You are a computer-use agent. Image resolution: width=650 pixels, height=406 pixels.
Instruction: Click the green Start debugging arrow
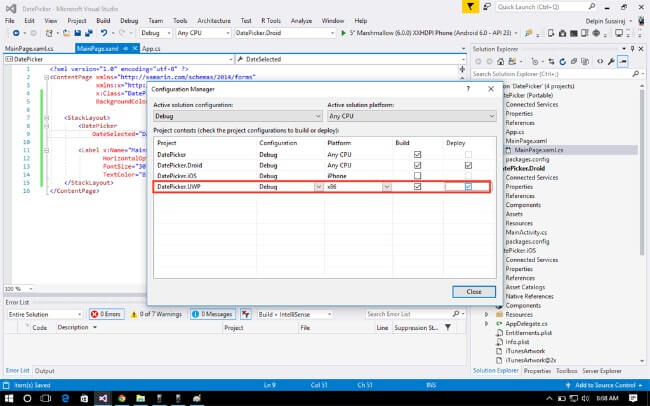342,33
